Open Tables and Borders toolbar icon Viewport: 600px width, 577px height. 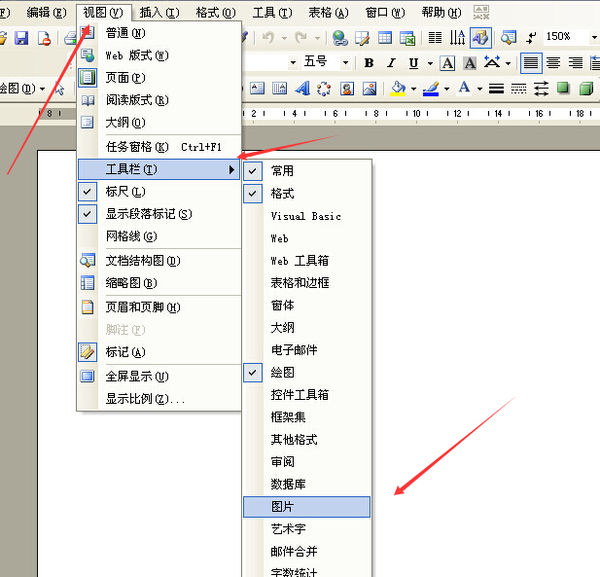(x=362, y=38)
